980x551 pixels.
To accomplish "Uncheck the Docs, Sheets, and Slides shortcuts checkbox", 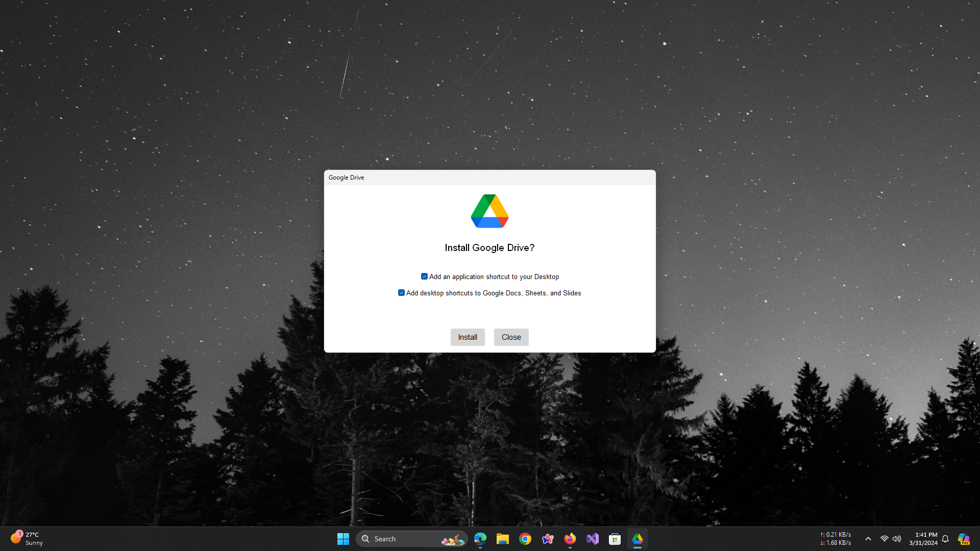I will pyautogui.click(x=401, y=293).
